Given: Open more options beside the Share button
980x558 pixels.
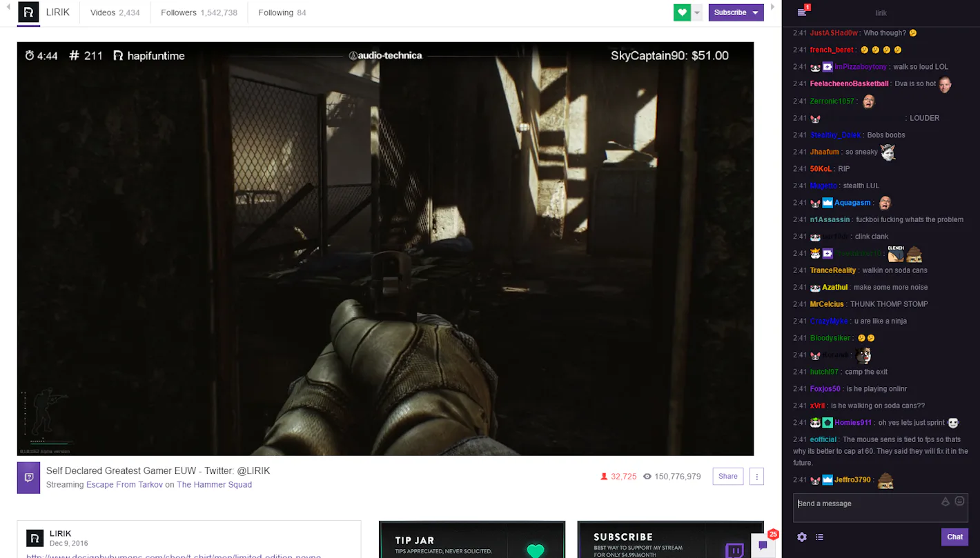Looking at the screenshot, I should [756, 476].
